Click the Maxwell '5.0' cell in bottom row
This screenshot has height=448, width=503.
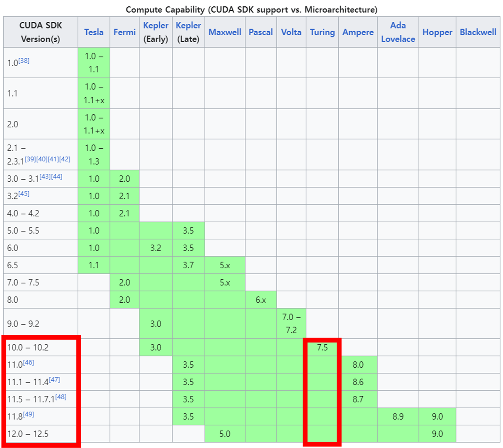[225, 434]
